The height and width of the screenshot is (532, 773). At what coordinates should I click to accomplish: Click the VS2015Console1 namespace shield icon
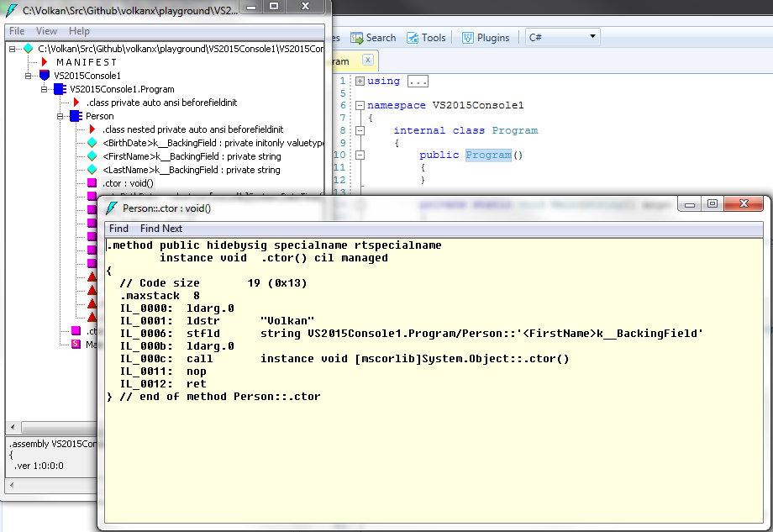45,76
